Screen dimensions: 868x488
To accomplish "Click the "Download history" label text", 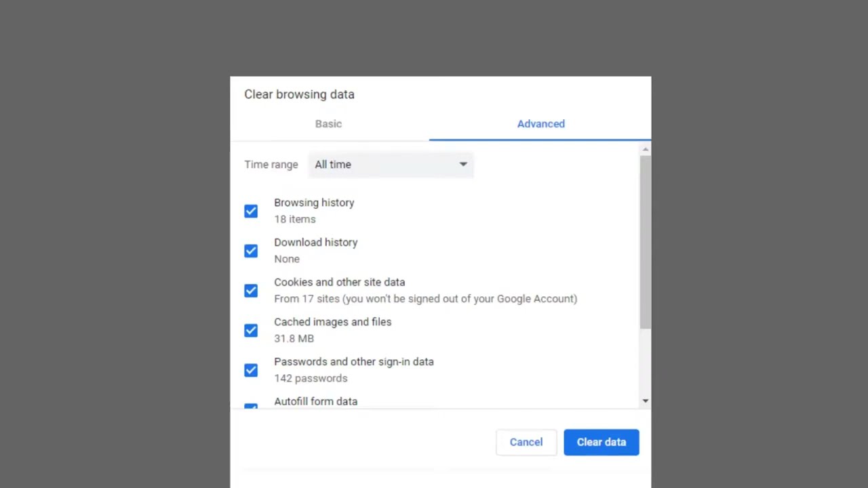I will (315, 243).
